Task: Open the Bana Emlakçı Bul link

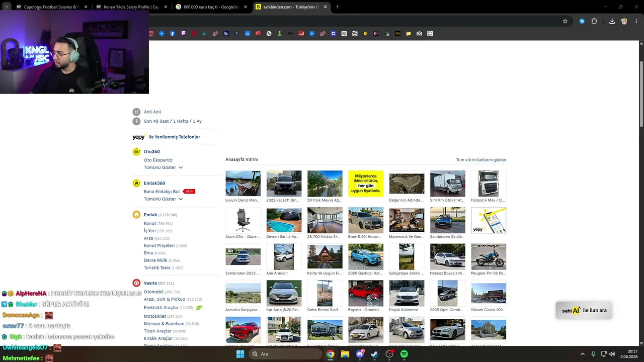Action: point(162,192)
